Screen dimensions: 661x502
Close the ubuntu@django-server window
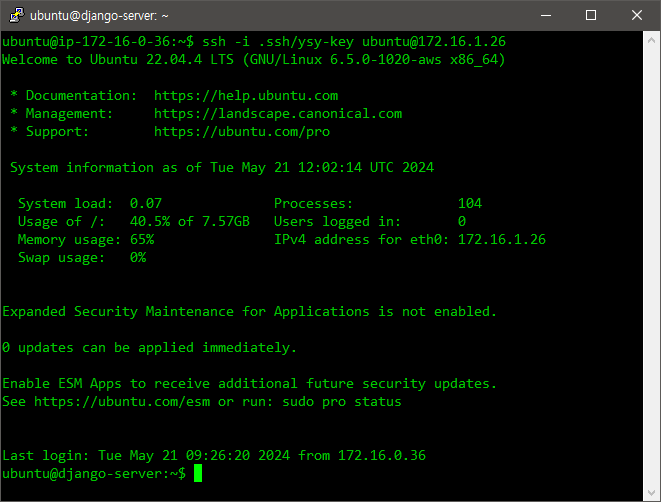[x=637, y=15]
